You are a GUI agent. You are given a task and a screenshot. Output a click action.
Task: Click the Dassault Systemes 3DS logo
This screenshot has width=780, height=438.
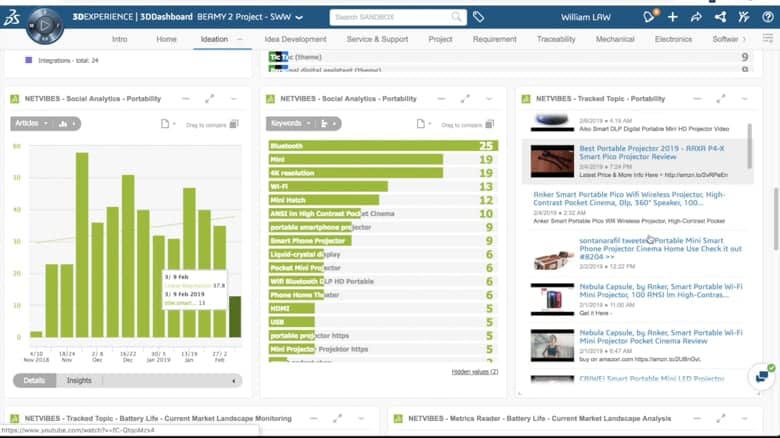point(12,18)
